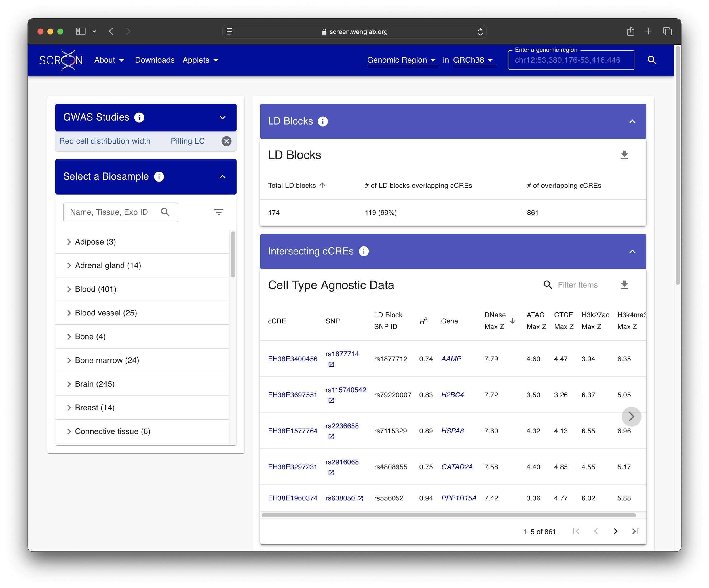Screen dimensions: 709x588
Task: Open the About menu
Action: pos(109,60)
